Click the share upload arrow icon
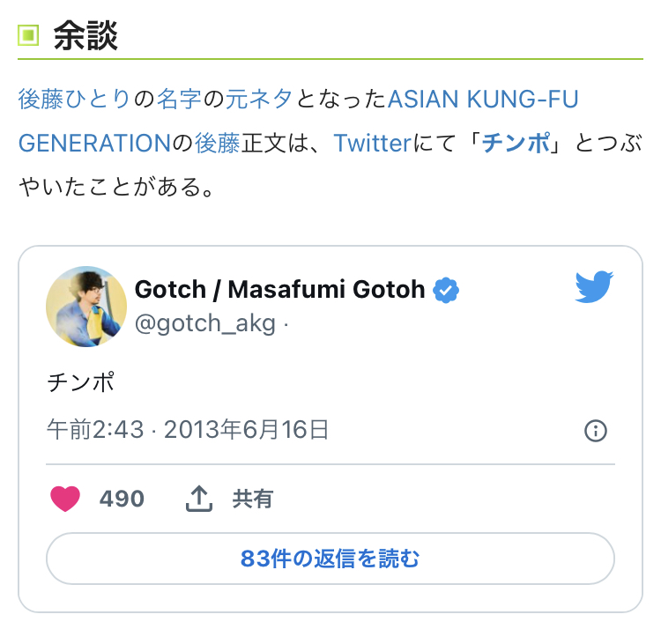 [x=200, y=500]
